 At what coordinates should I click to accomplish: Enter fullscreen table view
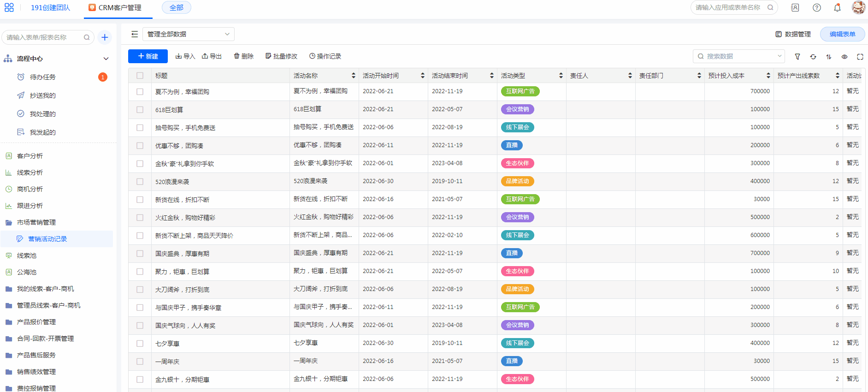tap(860, 57)
